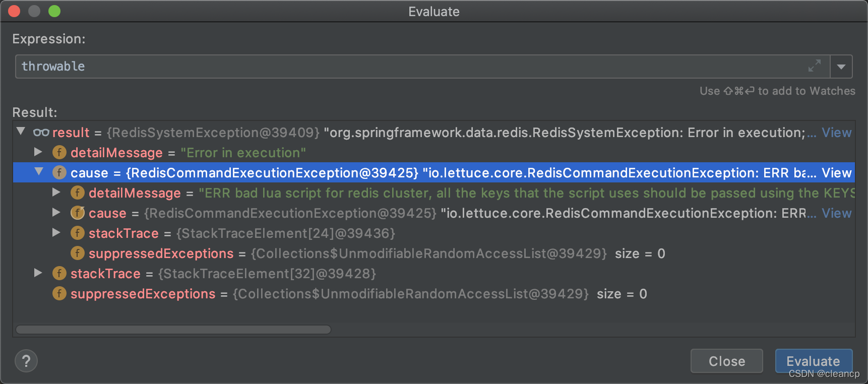
Task: Collapse the result root node arrow
Action: click(21, 132)
